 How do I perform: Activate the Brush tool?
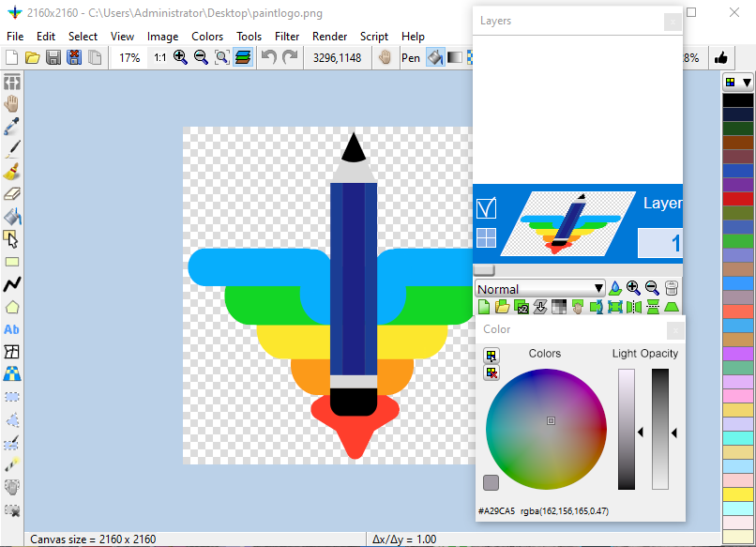12,172
